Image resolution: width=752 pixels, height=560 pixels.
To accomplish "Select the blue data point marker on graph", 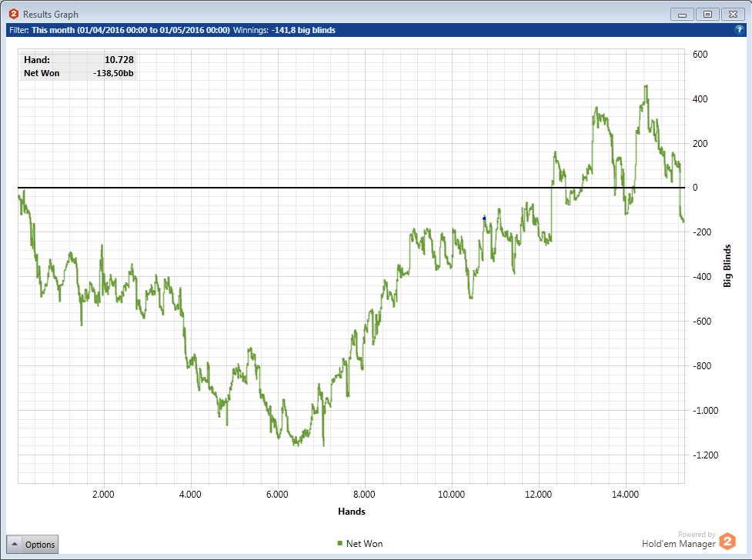I will (484, 218).
